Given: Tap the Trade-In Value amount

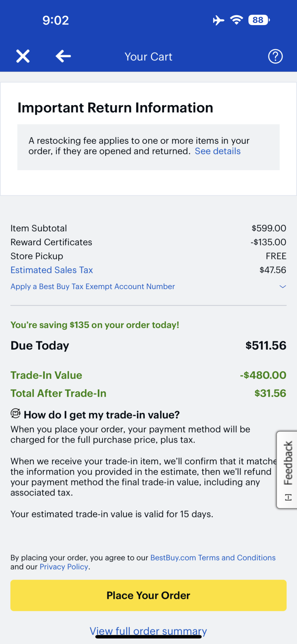Looking at the screenshot, I should [x=263, y=375].
